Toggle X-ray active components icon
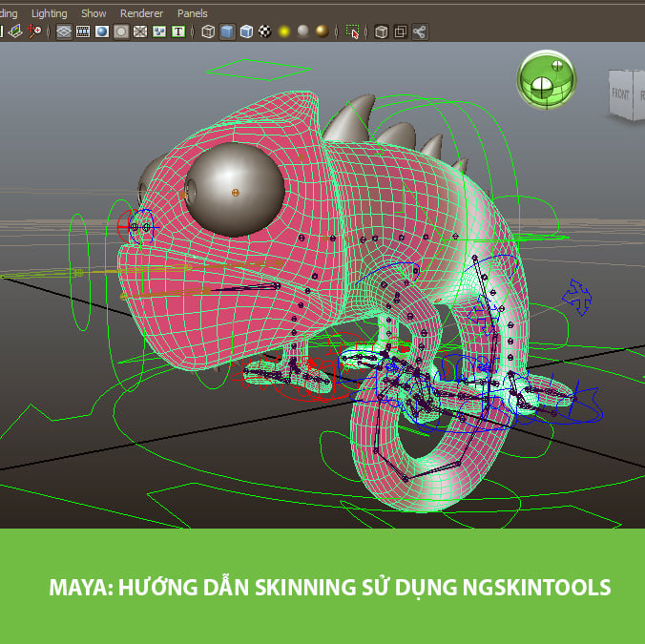645x644 pixels. click(x=400, y=31)
